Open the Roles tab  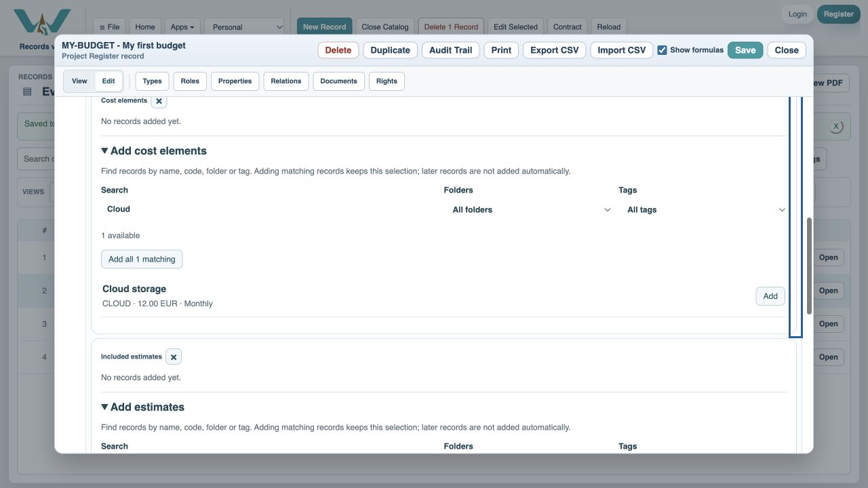190,81
